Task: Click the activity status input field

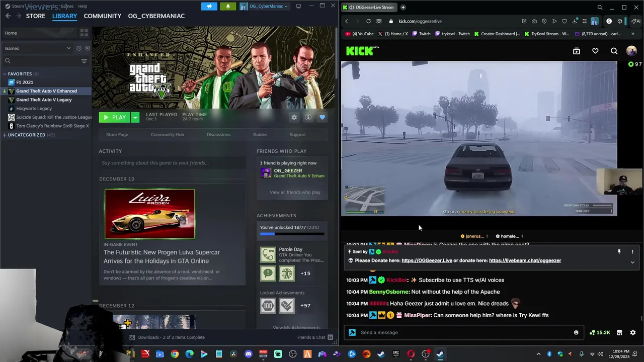Action: [172, 163]
